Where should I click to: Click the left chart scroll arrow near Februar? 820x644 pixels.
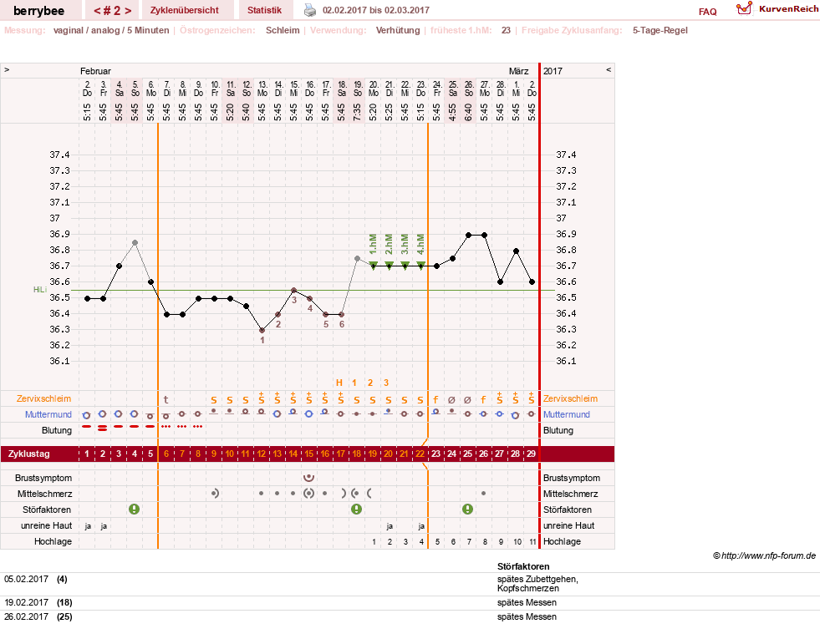(7, 69)
